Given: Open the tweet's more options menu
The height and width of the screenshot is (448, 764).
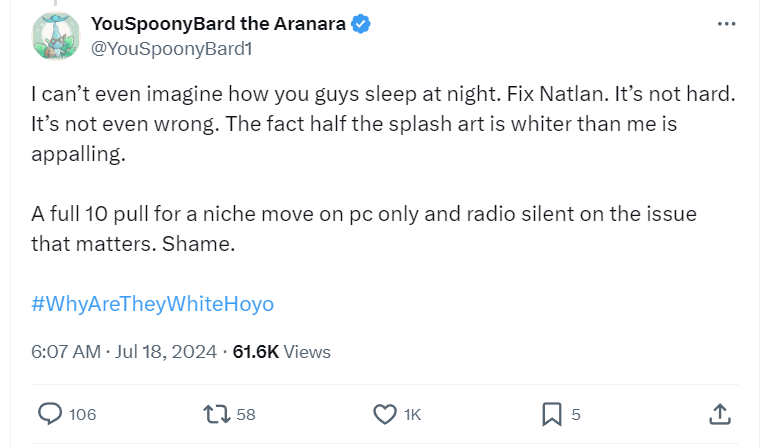Looking at the screenshot, I should (726, 24).
